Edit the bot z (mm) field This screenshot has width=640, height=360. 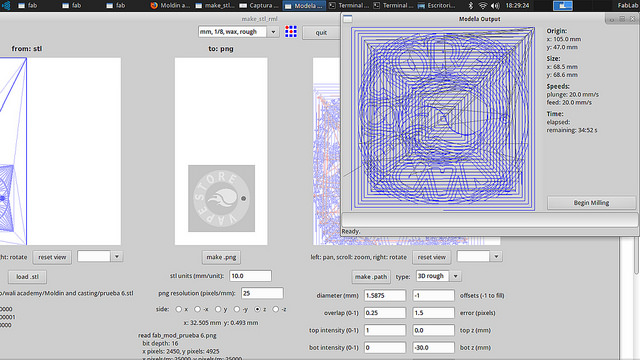click(433, 347)
